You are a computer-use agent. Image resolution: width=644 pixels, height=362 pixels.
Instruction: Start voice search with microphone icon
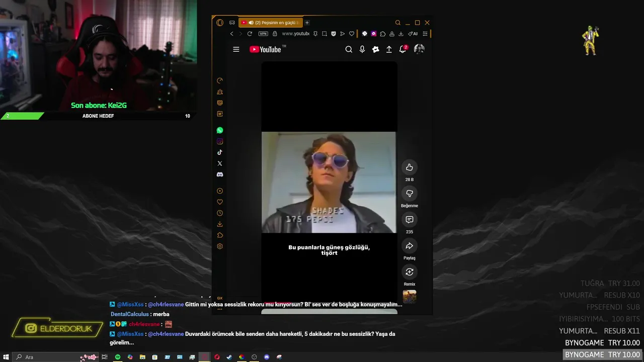coord(362,49)
